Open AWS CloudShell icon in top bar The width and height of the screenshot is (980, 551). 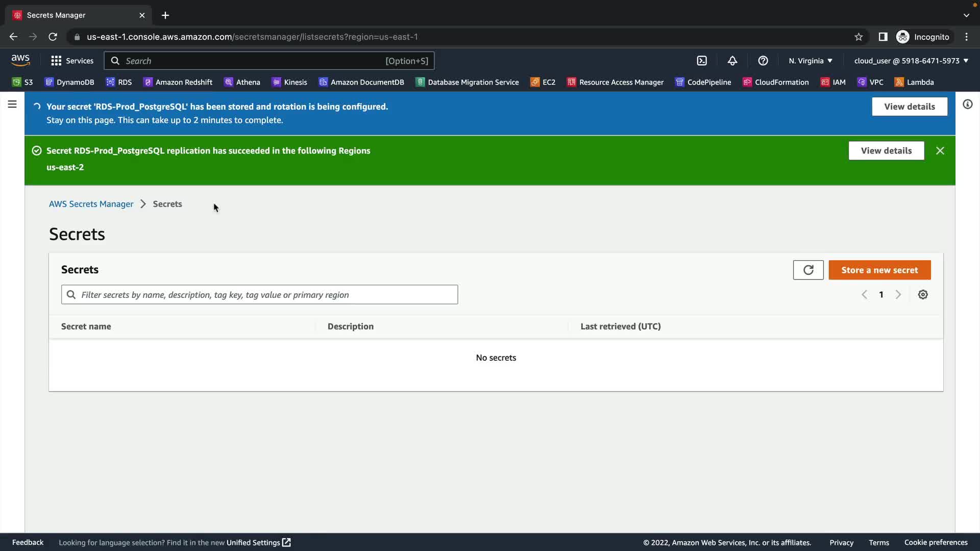coord(702,61)
